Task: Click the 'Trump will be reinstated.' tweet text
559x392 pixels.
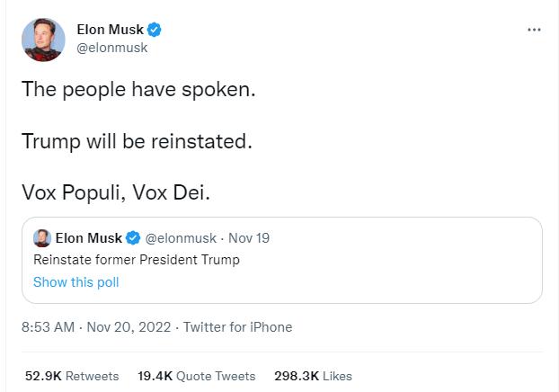Action: [x=137, y=142]
